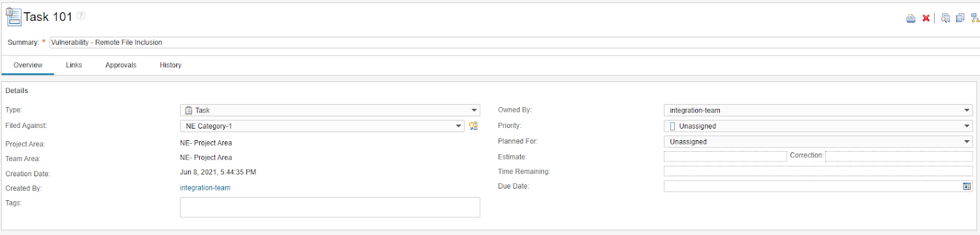Expand the Owned By dropdown

(x=818, y=110)
